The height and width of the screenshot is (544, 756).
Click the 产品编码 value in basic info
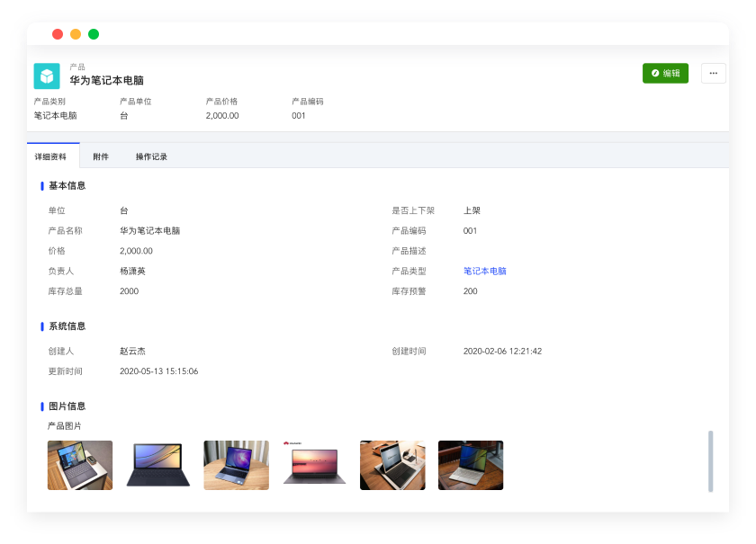pos(470,231)
